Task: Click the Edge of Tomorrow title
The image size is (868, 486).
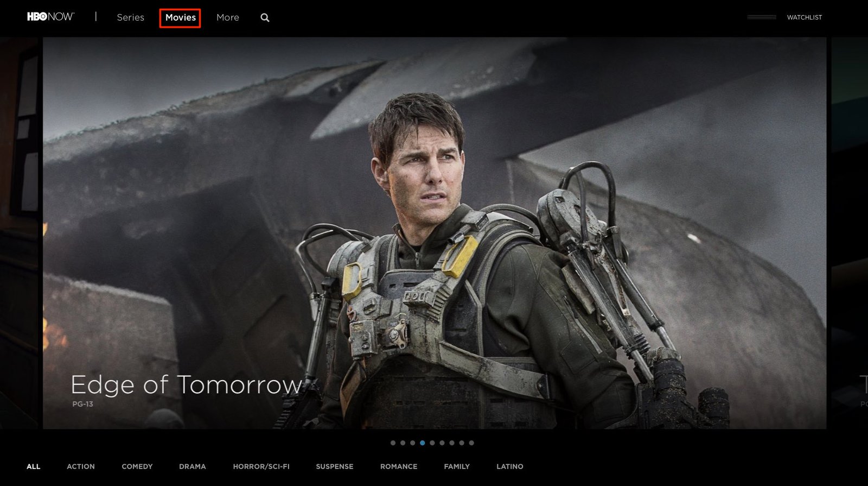Action: coord(187,384)
